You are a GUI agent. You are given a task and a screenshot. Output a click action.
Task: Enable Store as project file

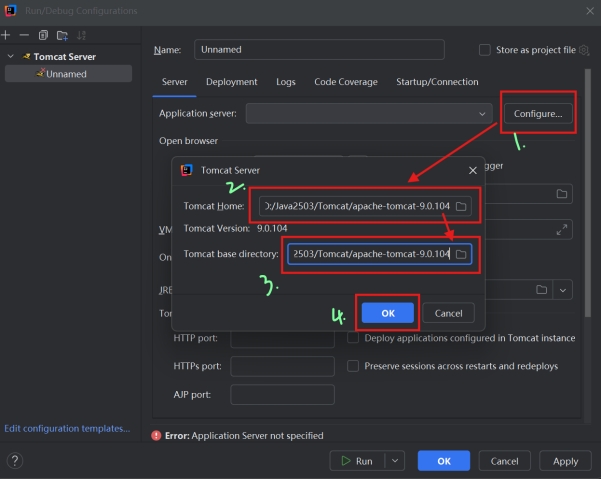tap(484, 50)
